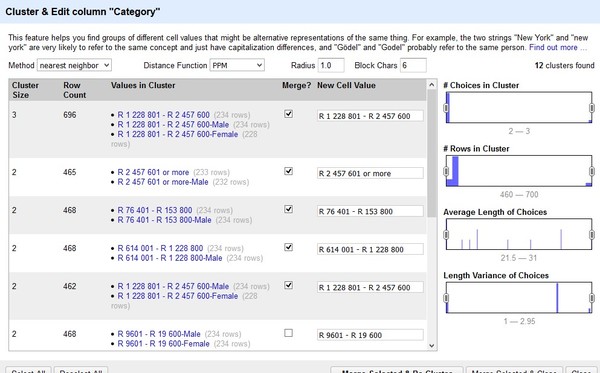Grab left handle of 'Length Variance of Choices' slider
600x373 pixels.
[446, 298]
